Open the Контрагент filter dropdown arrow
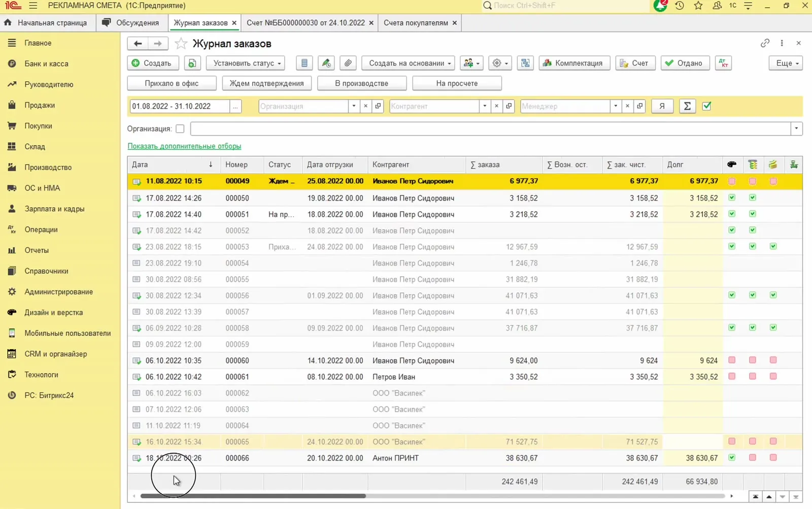Viewport: 812px width, 509px height. pos(485,106)
